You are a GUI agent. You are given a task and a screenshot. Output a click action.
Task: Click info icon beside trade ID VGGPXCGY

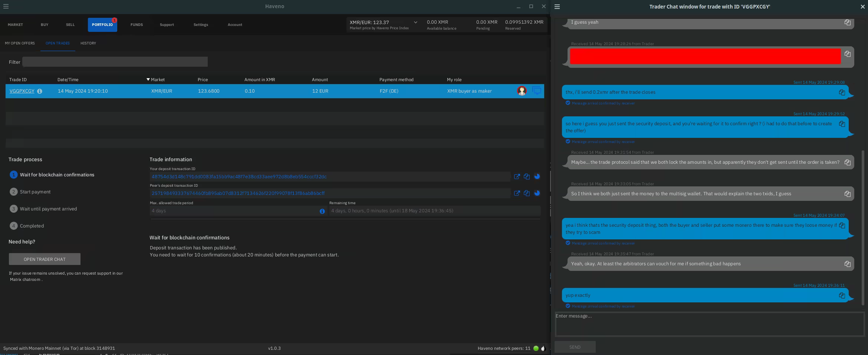(40, 91)
